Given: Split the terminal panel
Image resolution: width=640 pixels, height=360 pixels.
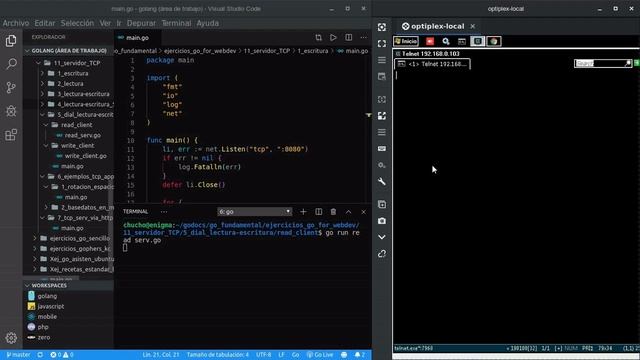Looking at the screenshot, I should (x=318, y=211).
